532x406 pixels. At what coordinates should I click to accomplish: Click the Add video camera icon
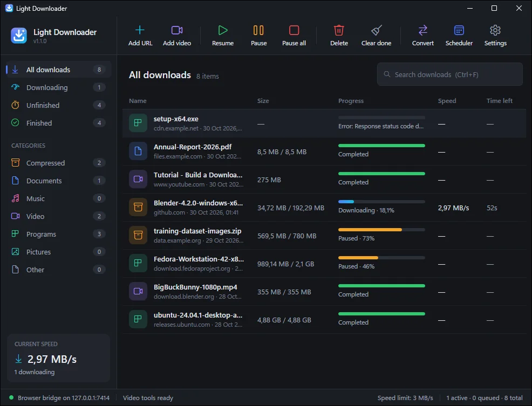coord(177,30)
